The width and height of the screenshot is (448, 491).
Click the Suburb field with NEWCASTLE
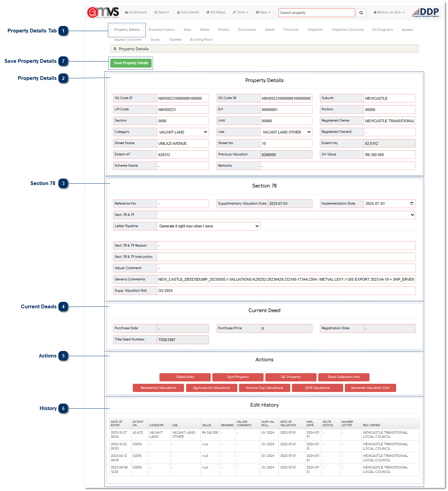click(x=390, y=98)
